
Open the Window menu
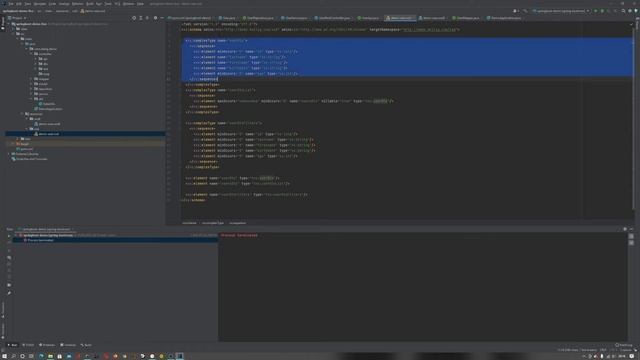coord(128,4)
